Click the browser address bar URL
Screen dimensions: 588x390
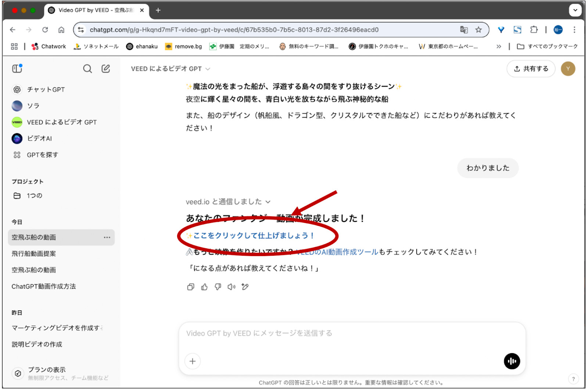[234, 30]
